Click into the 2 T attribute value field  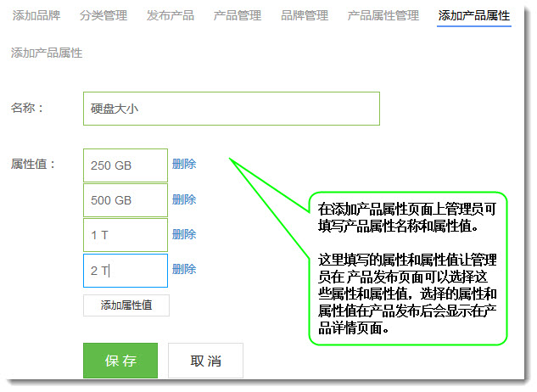click(126, 271)
